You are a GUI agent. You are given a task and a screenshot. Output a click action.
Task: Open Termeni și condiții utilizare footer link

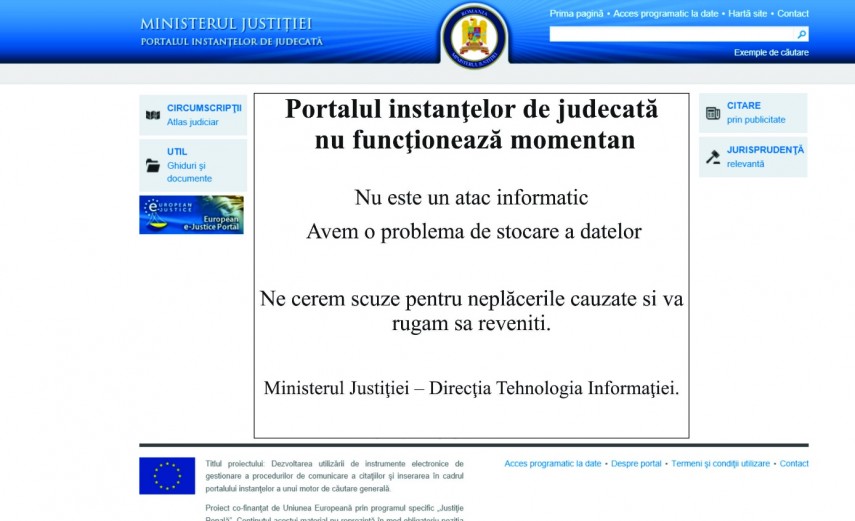(720, 464)
